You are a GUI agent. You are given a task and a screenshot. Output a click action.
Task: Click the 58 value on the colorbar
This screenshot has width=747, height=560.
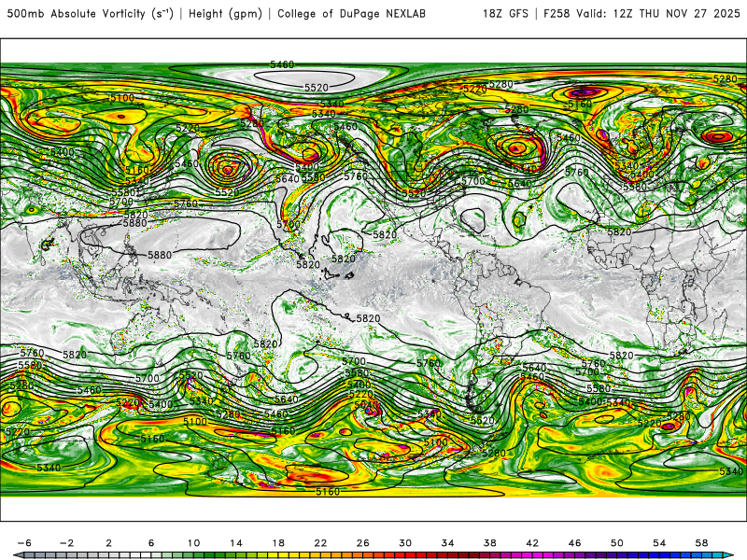point(702,543)
